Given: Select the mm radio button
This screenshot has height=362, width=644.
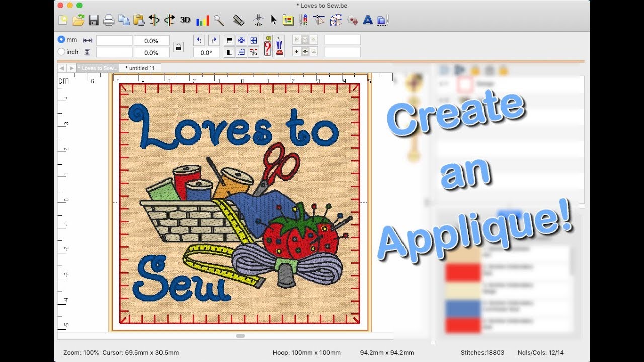Looking at the screenshot, I should click(61, 39).
